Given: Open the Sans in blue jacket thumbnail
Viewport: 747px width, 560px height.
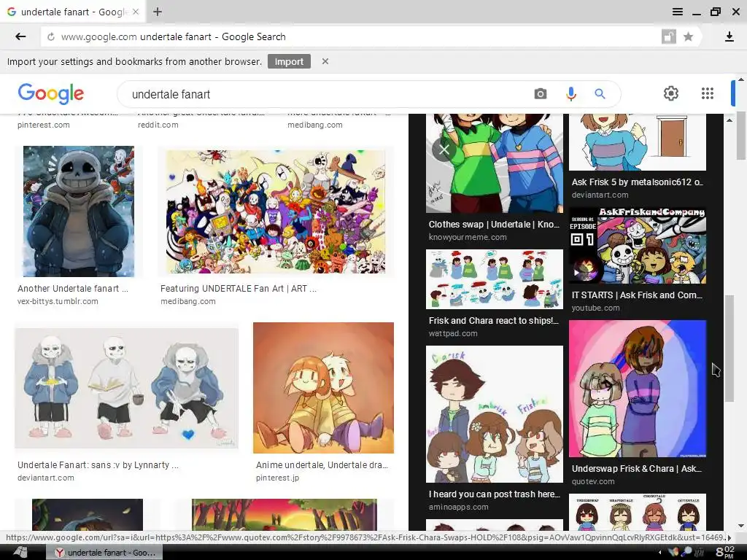Looking at the screenshot, I should click(79, 211).
